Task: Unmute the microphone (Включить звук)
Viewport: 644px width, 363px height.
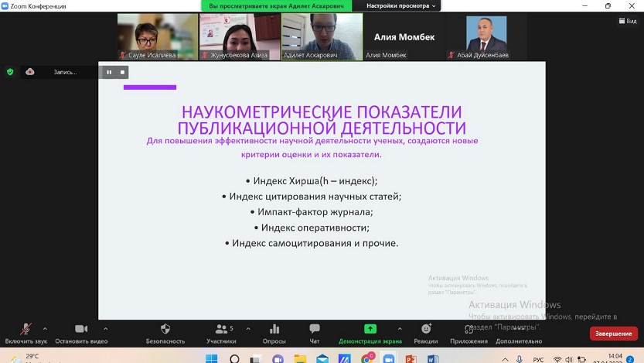Action: [26, 330]
